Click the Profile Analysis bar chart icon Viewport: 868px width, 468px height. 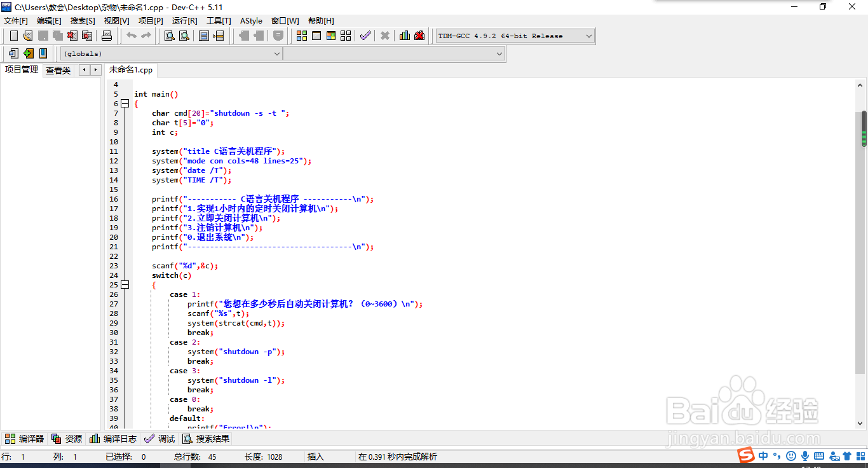(405, 36)
